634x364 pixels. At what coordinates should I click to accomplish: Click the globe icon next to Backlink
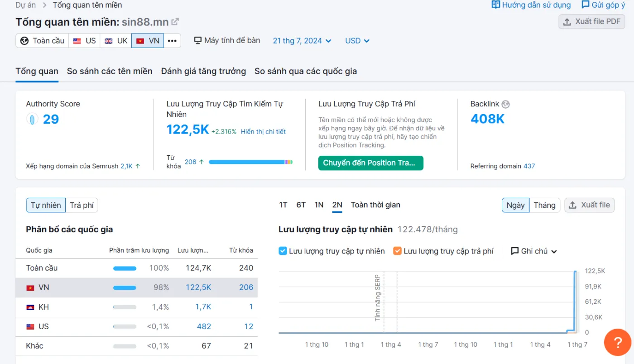click(506, 104)
